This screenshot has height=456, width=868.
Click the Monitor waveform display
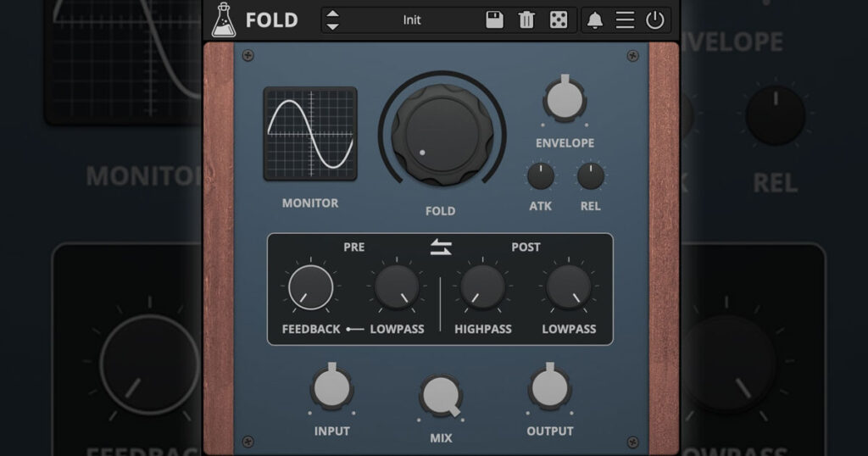pyautogui.click(x=310, y=134)
